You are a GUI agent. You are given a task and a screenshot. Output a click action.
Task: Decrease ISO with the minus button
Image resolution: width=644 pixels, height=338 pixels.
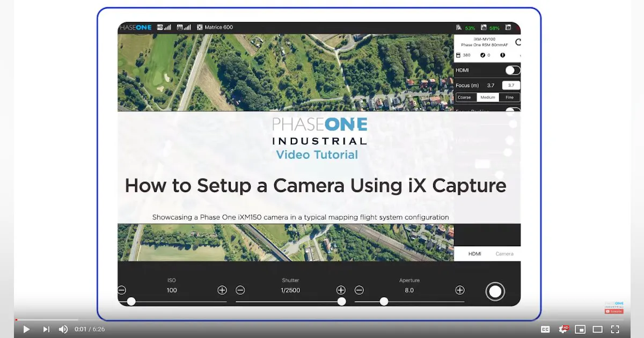point(122,290)
